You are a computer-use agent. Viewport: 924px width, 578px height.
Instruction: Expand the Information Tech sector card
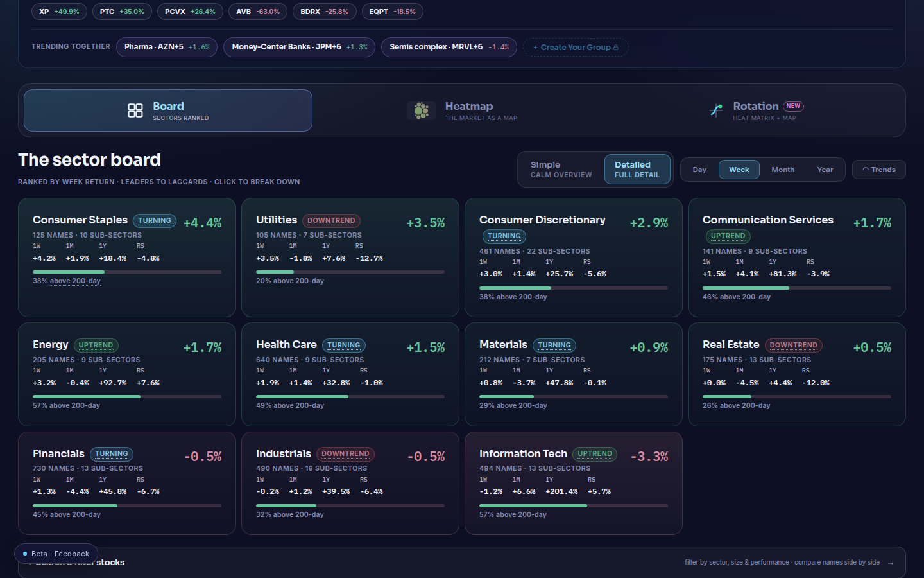(x=574, y=483)
